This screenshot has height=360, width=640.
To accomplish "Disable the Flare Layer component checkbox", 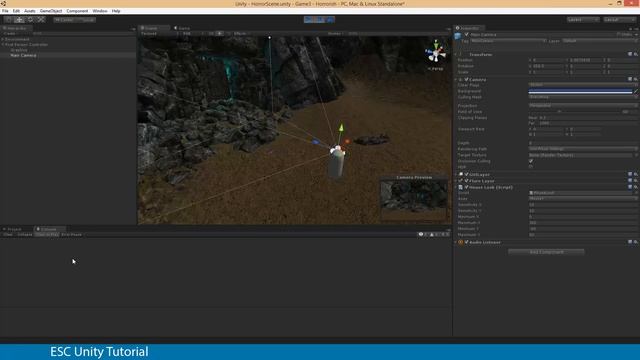I will pyautogui.click(x=467, y=181).
